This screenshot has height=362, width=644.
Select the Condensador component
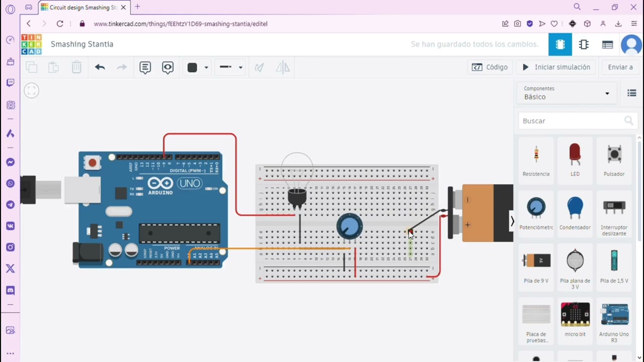point(575,214)
